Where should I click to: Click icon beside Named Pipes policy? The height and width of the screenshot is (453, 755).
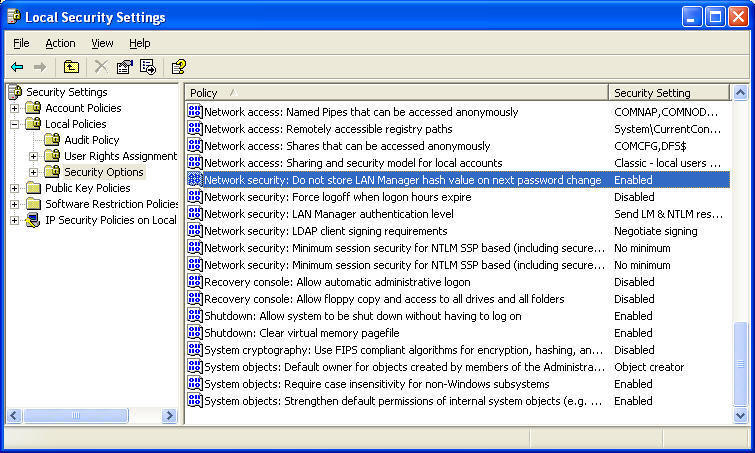[x=195, y=112]
